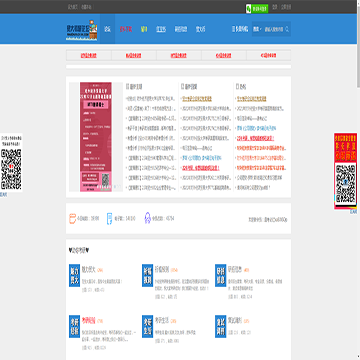Close the right floating ad via link below
Screen dimensions: 360x360
pyautogui.click(x=354, y=212)
